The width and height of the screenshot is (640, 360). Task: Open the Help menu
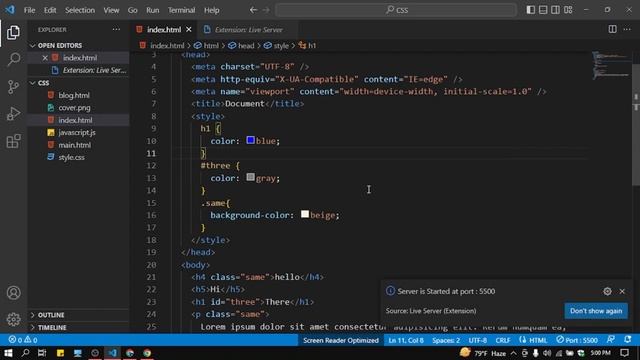pyautogui.click(x=211, y=10)
